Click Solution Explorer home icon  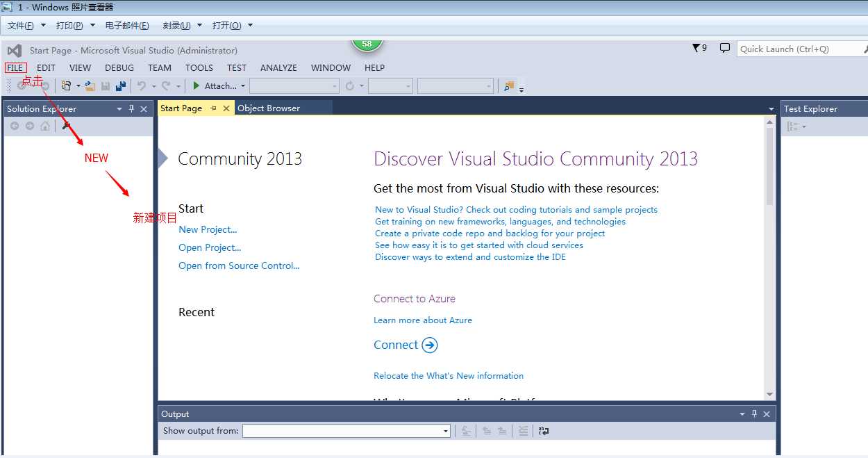click(x=45, y=126)
